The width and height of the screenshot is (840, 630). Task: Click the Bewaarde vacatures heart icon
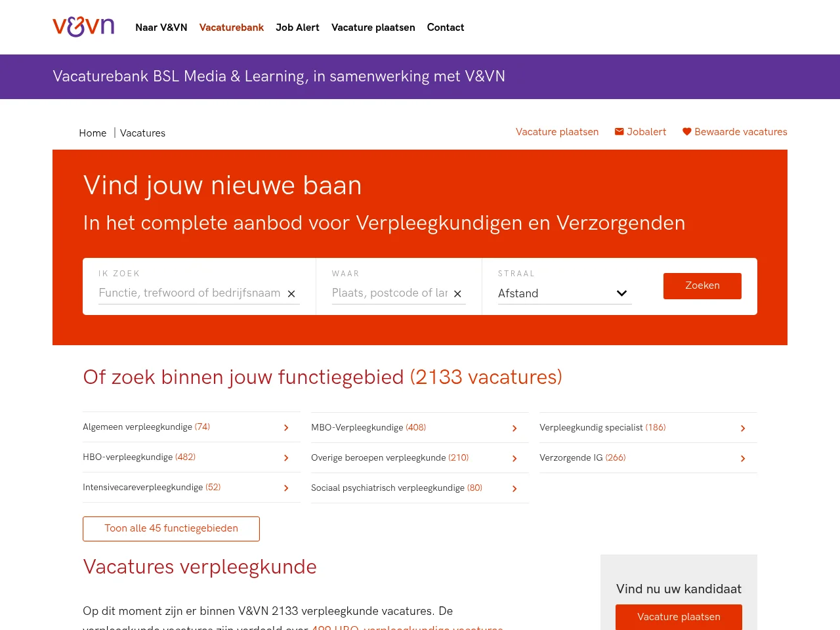[x=686, y=132]
